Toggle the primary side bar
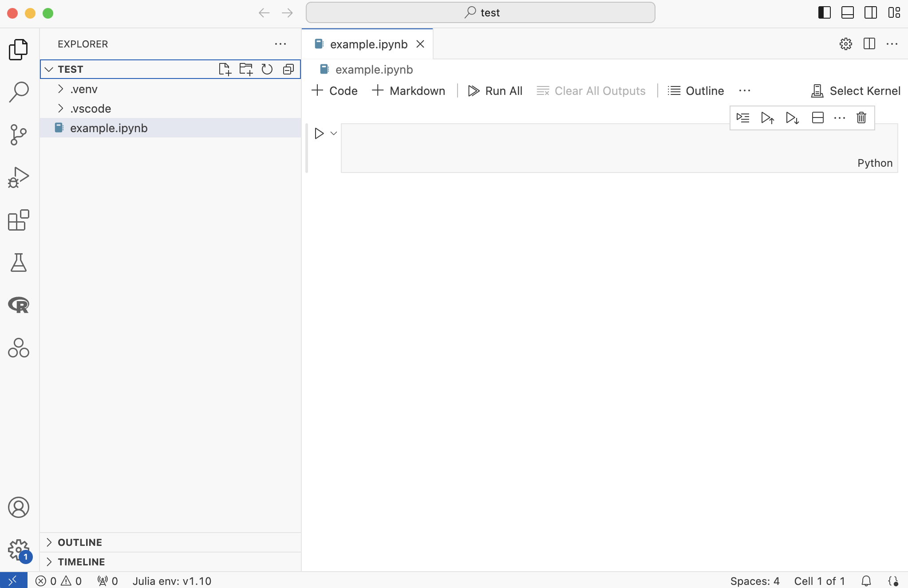Viewport: 908px width, 588px height. (824, 12)
